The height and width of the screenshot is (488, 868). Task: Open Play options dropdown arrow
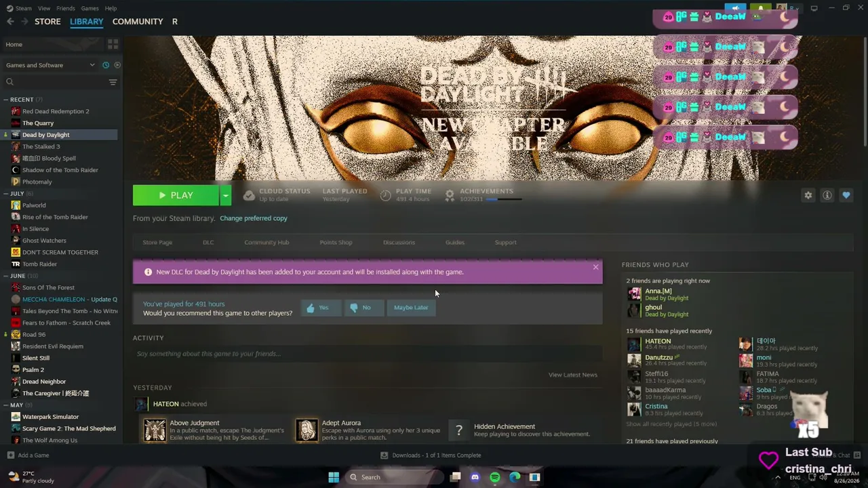[x=226, y=195]
